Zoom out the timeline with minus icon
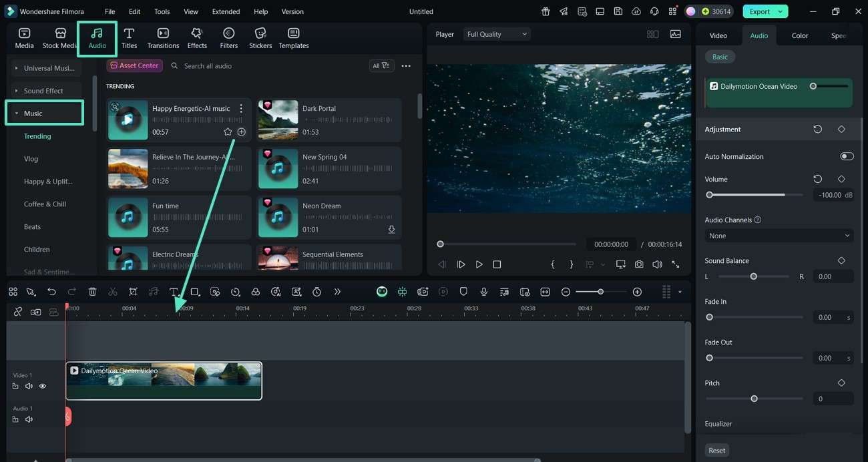The width and height of the screenshot is (868, 462). (x=566, y=292)
